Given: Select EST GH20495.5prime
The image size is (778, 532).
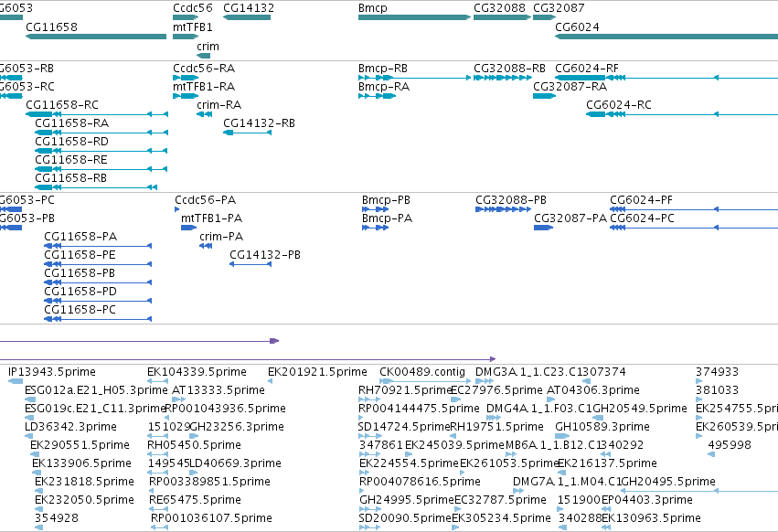Looking at the screenshot, I should [x=699, y=491].
